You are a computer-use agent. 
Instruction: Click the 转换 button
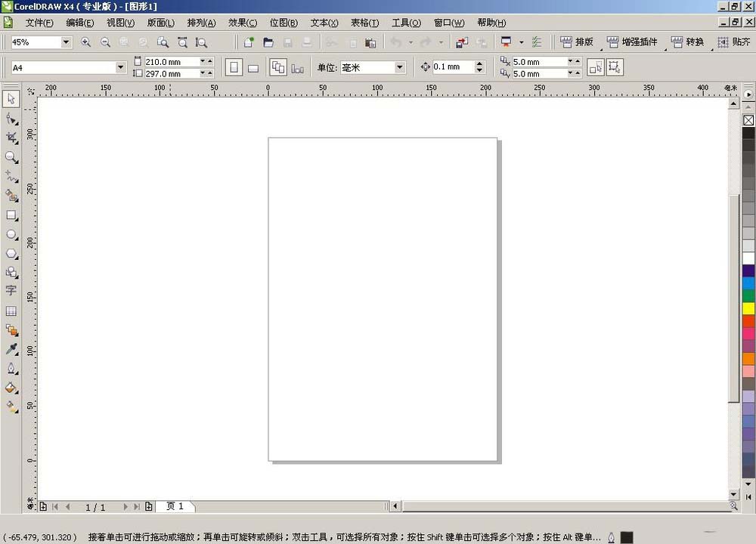[687, 42]
